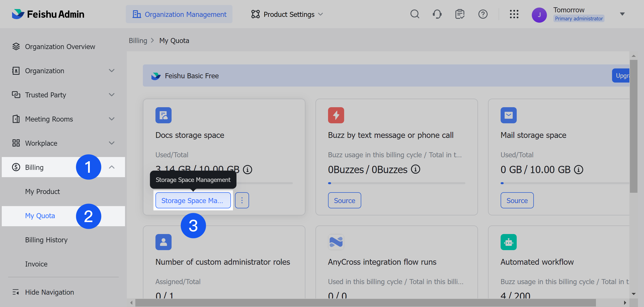This screenshot has height=307, width=644.
Task: Click the red Buzz lightning icon
Action: click(x=336, y=115)
